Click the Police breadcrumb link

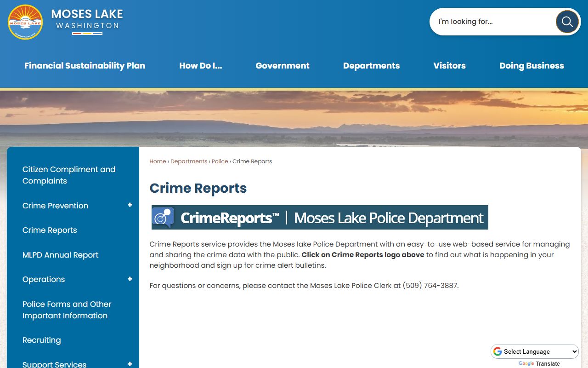point(220,161)
